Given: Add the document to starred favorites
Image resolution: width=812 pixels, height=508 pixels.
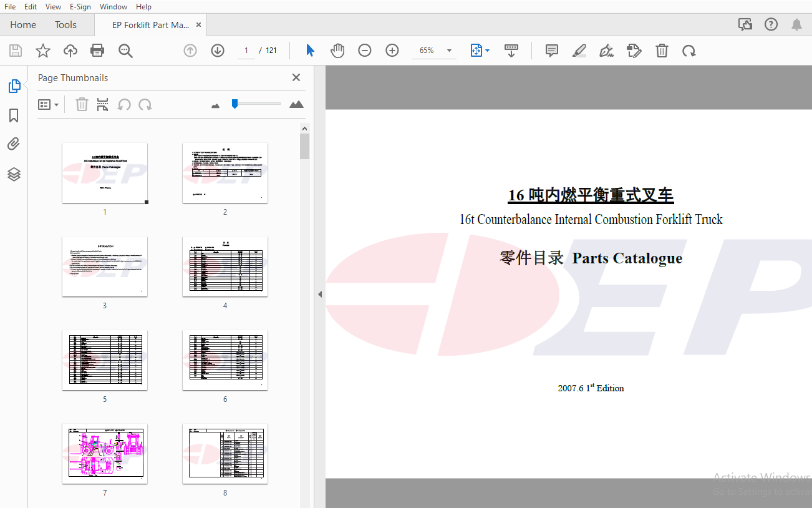Looking at the screenshot, I should pyautogui.click(x=43, y=51).
